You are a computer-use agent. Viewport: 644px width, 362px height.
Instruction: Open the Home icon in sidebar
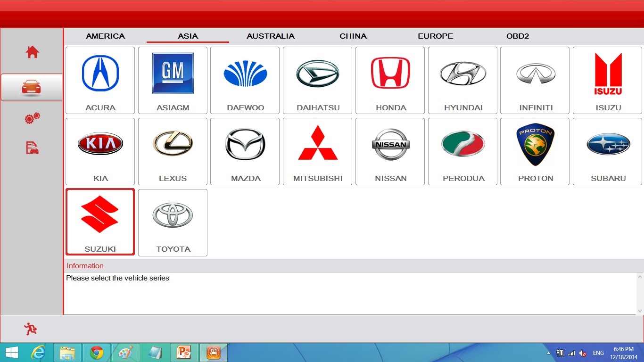(x=32, y=52)
